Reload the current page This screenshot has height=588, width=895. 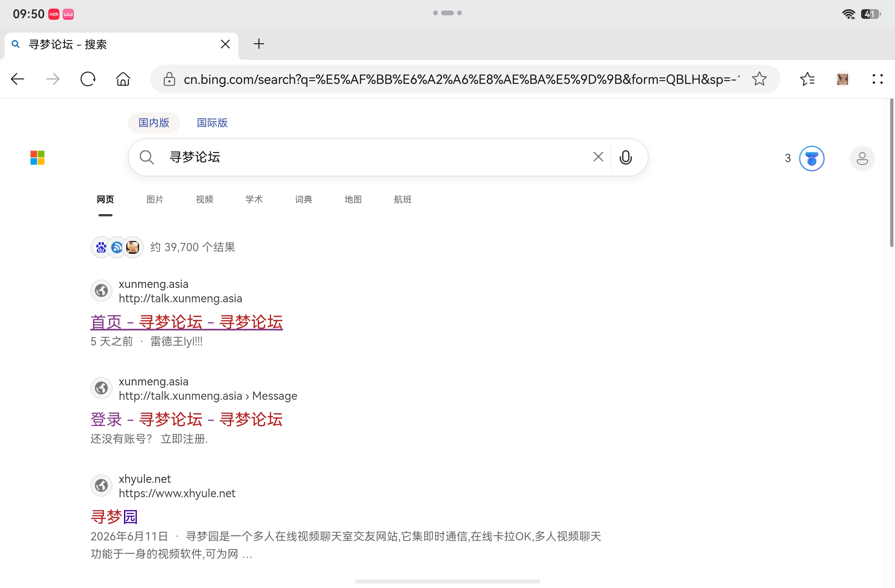tap(88, 79)
